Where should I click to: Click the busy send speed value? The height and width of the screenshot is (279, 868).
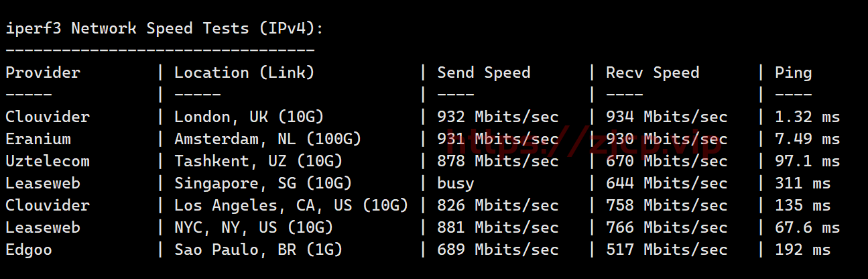(456, 184)
